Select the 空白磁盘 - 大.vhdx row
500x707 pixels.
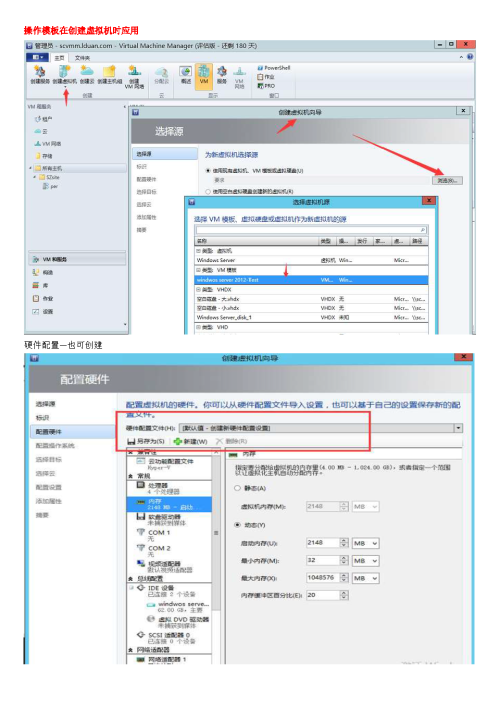click(x=311, y=299)
